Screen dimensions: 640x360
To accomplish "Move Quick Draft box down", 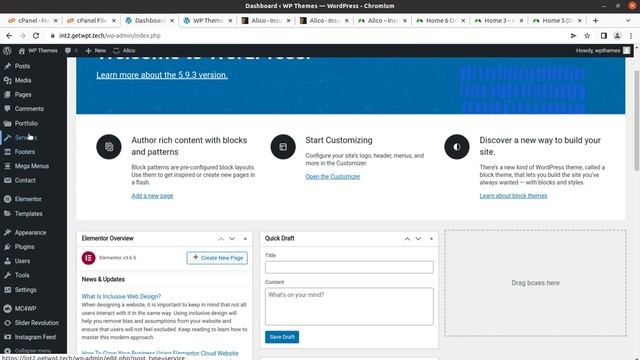I will (418, 239).
